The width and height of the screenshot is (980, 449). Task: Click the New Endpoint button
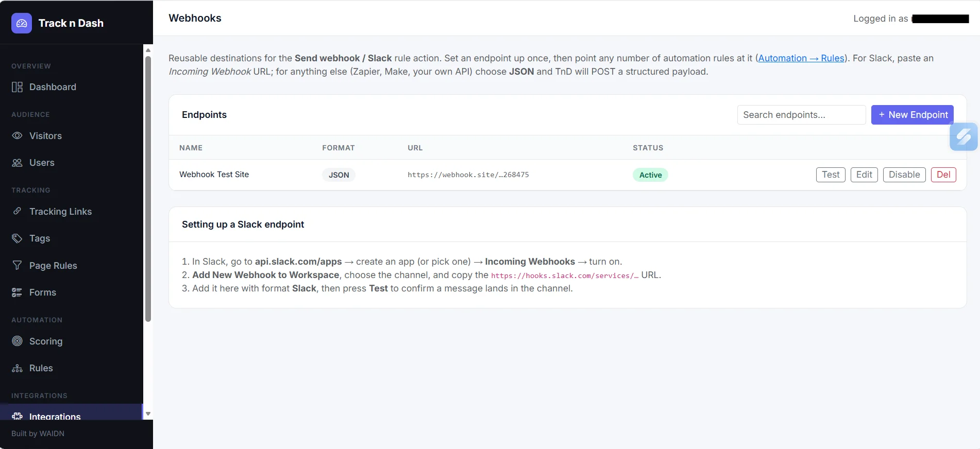point(913,115)
